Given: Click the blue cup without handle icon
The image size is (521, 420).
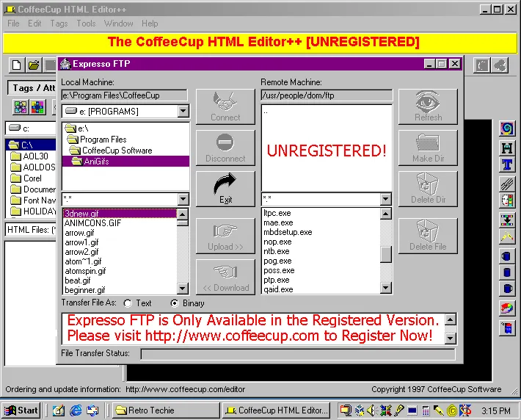Looking at the screenshot, I should tap(507, 272).
